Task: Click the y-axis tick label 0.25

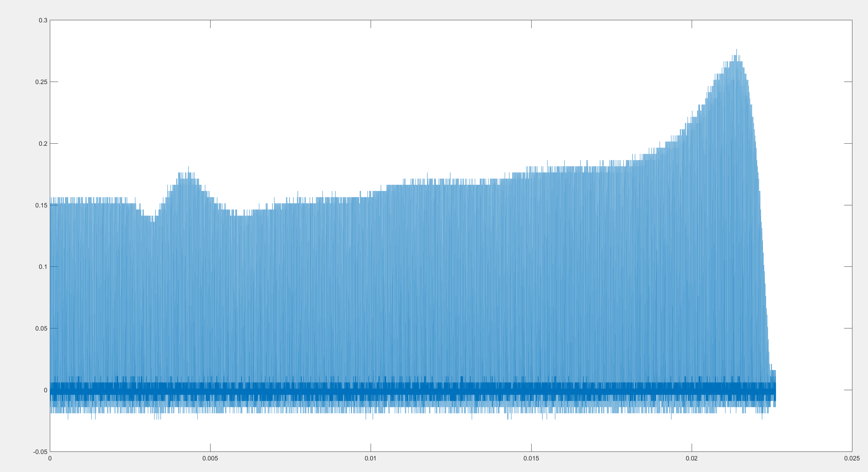Action: [x=41, y=82]
